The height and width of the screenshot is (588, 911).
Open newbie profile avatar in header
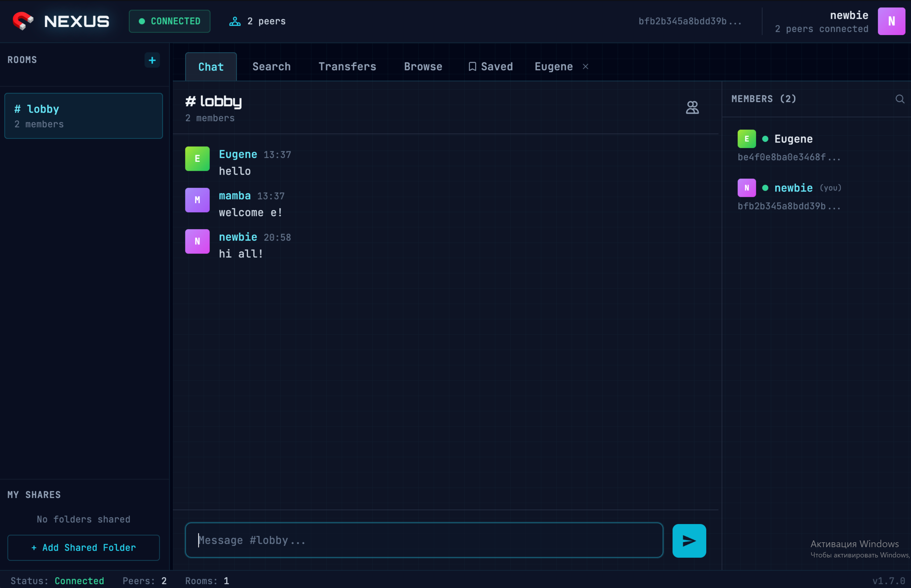891,21
